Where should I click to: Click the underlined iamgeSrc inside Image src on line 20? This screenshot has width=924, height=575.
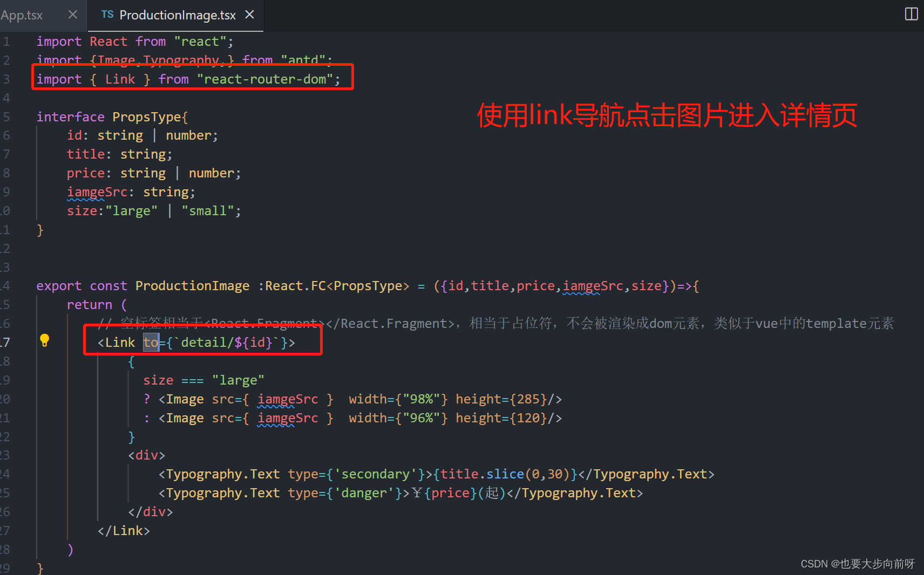click(x=288, y=399)
